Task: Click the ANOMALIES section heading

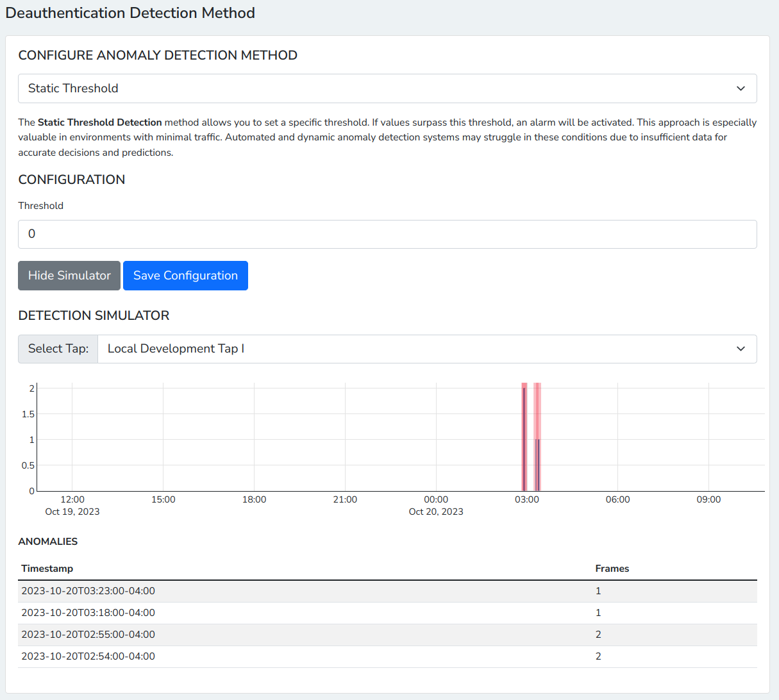Action: 48,542
